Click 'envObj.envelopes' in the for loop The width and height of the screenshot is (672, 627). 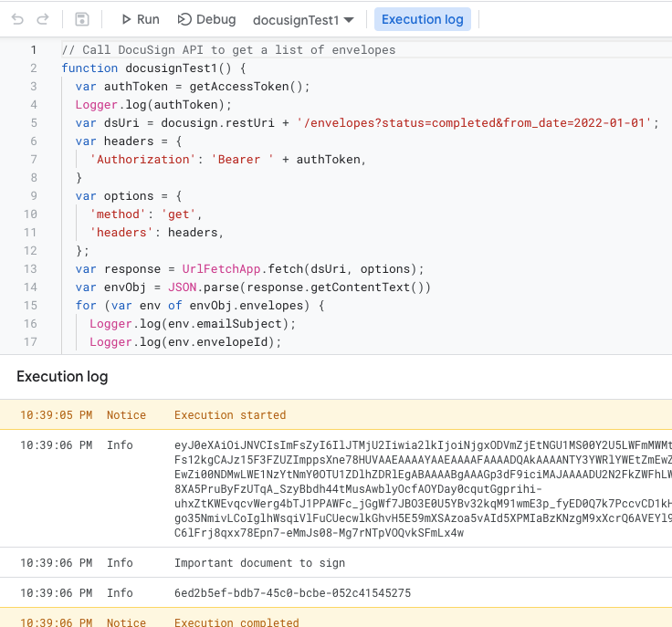(246, 306)
